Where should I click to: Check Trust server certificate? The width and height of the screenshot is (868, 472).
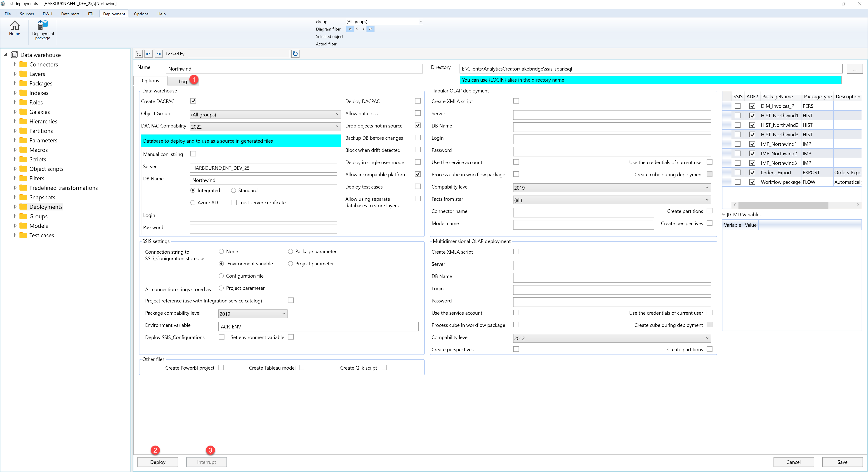tap(234, 203)
